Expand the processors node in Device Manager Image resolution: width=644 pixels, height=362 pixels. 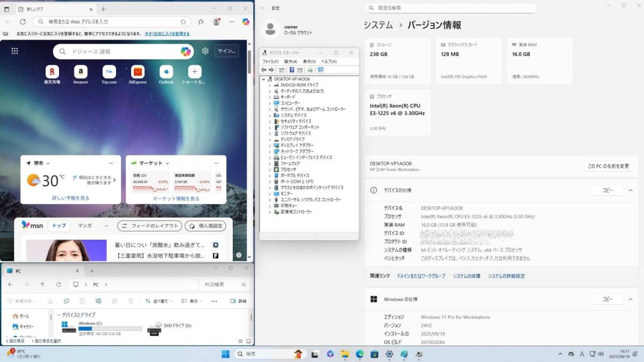click(270, 169)
